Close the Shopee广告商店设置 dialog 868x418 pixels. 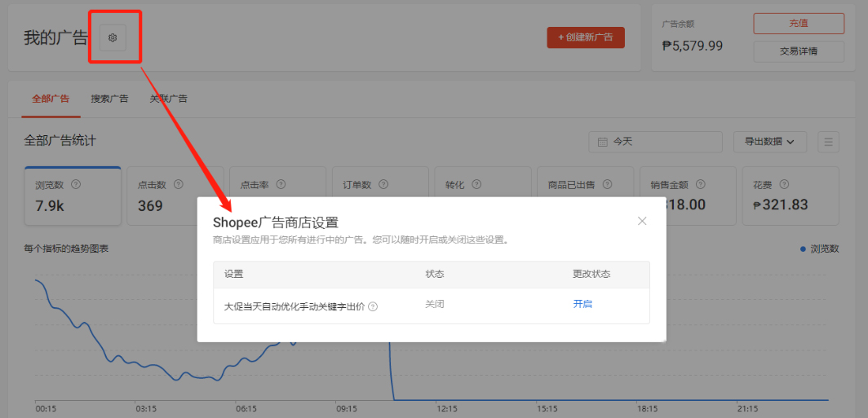tap(642, 221)
